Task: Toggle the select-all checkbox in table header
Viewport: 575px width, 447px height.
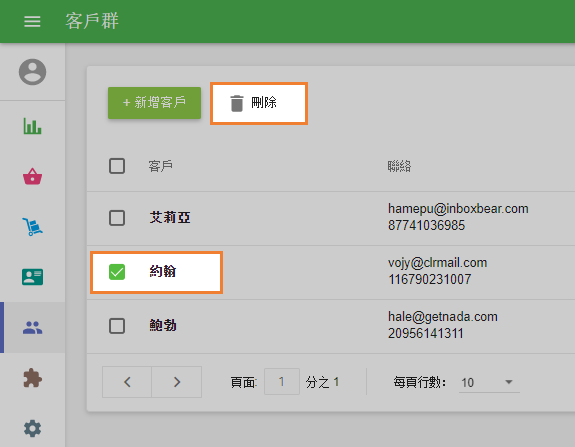Action: point(117,166)
